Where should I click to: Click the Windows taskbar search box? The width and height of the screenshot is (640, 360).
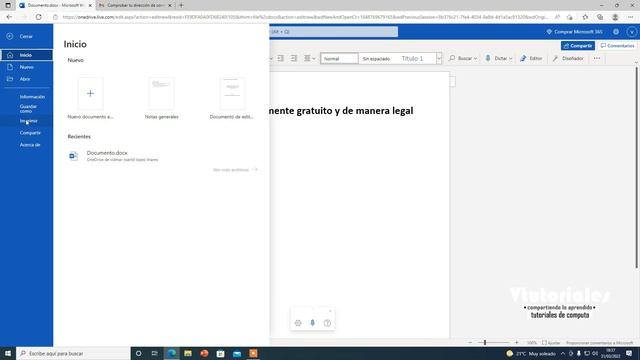pyautogui.click(x=73, y=353)
